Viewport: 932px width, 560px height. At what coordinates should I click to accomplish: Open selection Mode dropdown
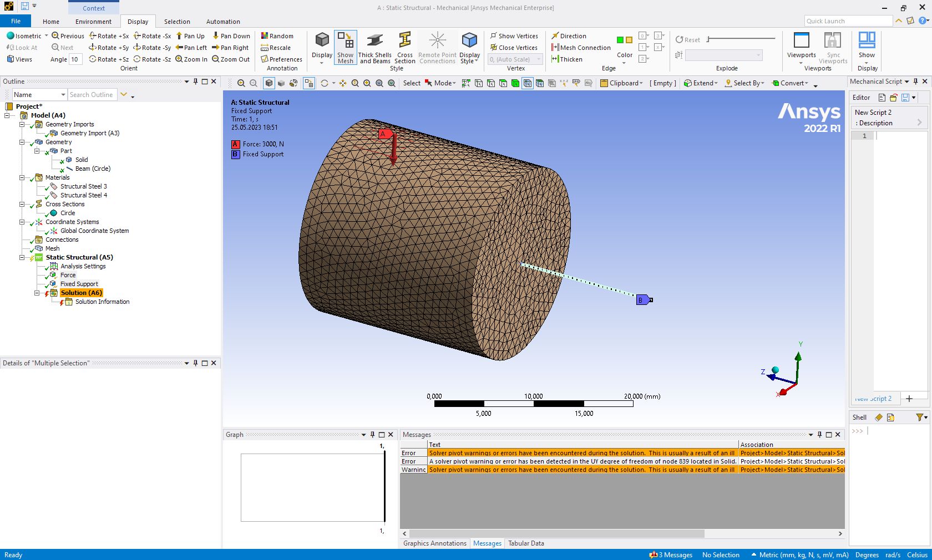click(x=441, y=83)
